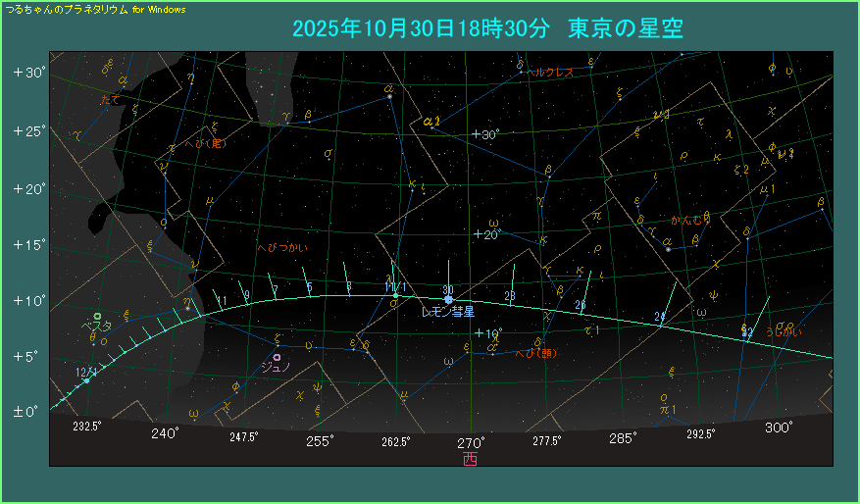Click the へび(尾) constellation label
Image resolution: width=860 pixels, height=504 pixels.
click(206, 142)
